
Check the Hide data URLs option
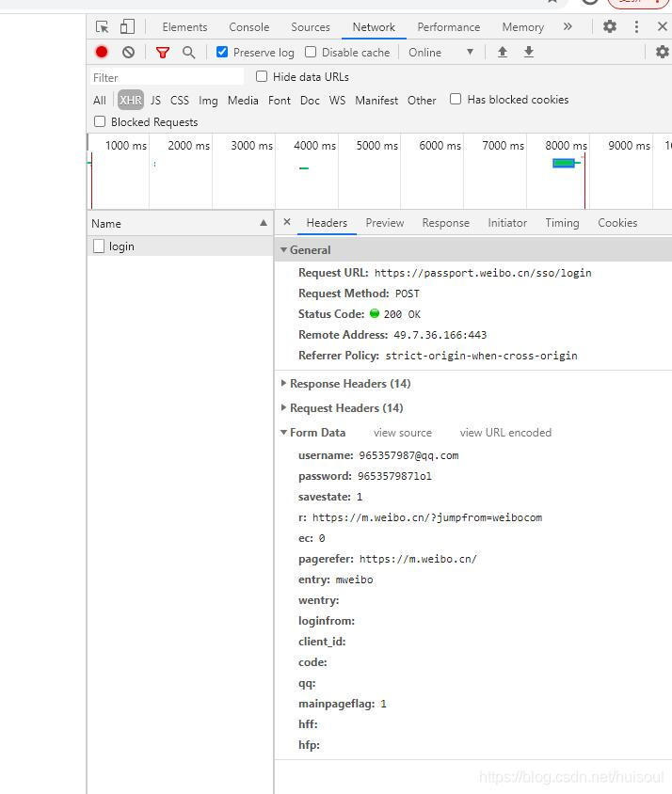coord(262,76)
